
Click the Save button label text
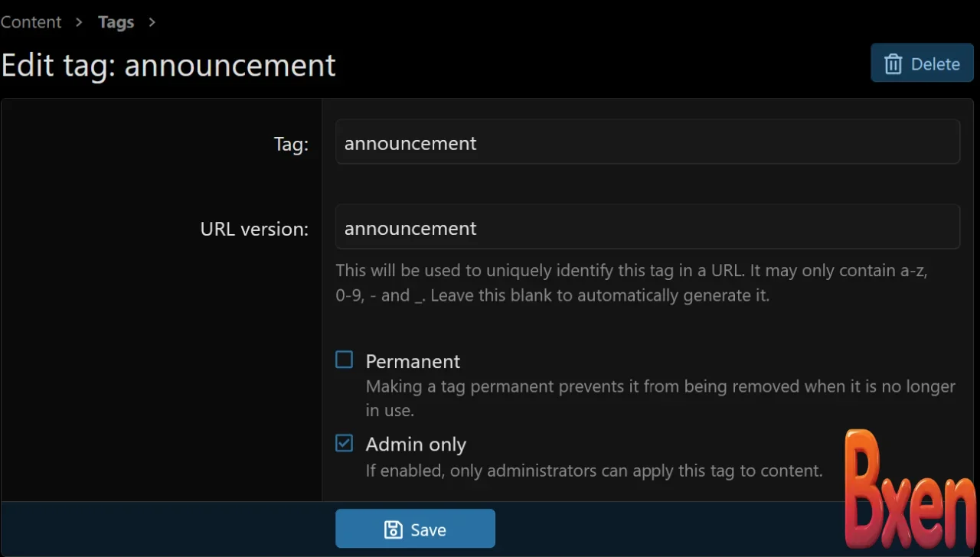click(x=427, y=529)
